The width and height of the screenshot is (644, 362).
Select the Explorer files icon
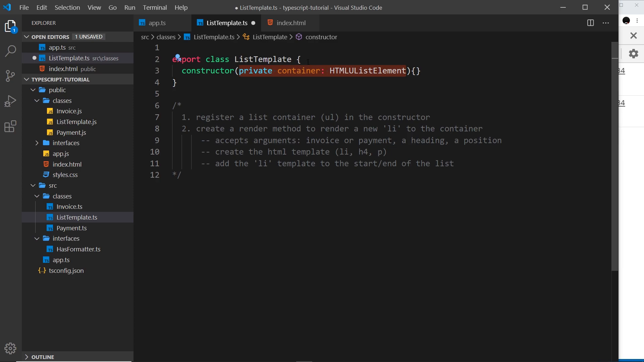11,26
